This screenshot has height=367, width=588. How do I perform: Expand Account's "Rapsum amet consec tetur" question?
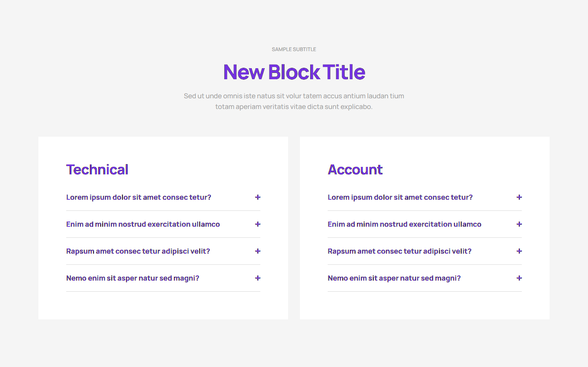399,251
